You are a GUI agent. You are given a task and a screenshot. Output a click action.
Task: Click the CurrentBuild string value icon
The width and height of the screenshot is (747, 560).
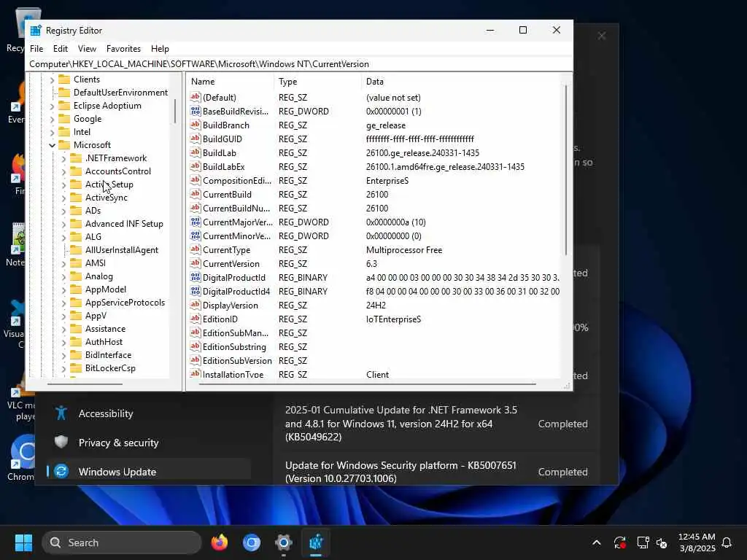196,194
